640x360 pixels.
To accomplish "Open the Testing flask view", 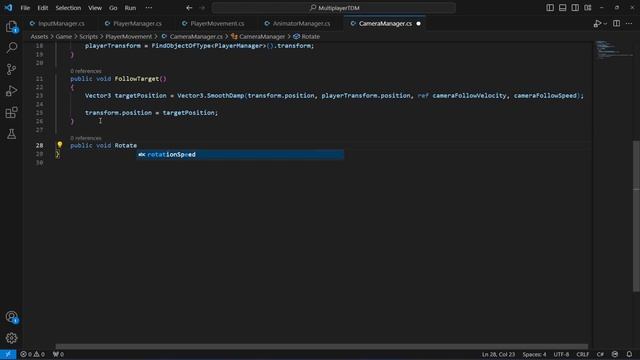I will (11, 133).
